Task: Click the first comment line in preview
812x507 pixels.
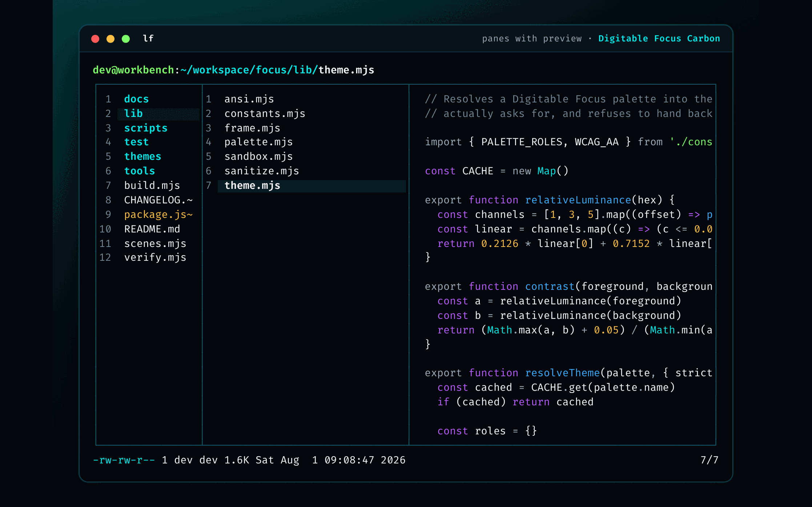Action: (x=568, y=99)
